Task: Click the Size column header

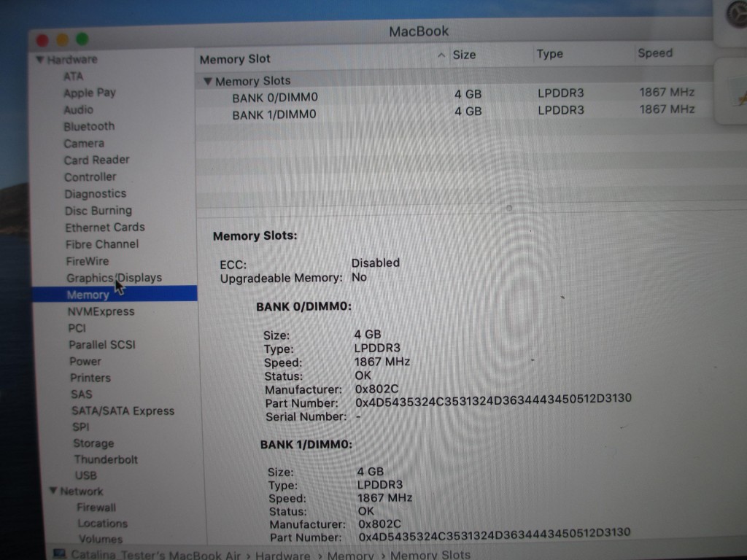Action: point(465,55)
